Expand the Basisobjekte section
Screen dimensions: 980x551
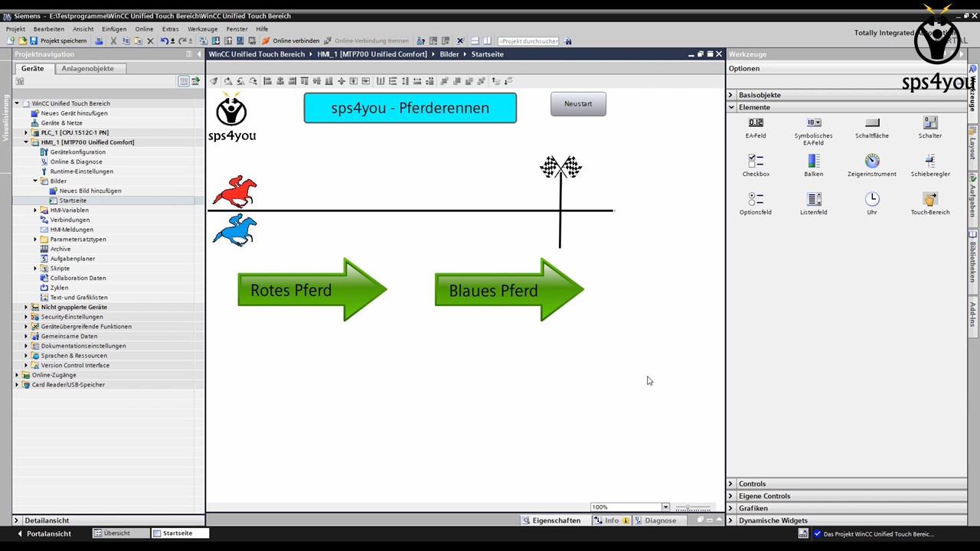[x=731, y=95]
